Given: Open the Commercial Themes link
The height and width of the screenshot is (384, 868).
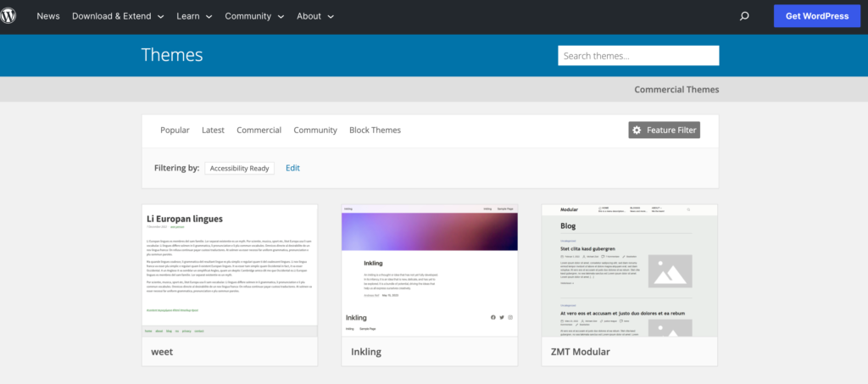Looking at the screenshot, I should tap(676, 89).
